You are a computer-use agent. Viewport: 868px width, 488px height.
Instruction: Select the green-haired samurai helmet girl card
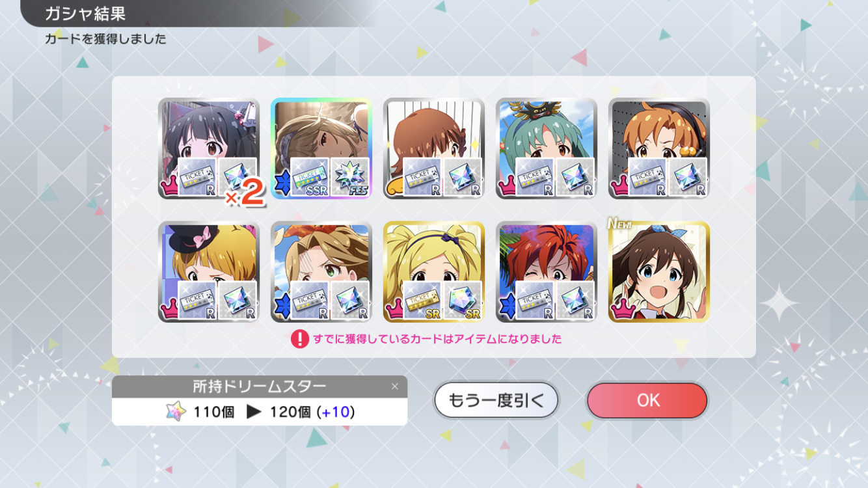click(x=546, y=148)
